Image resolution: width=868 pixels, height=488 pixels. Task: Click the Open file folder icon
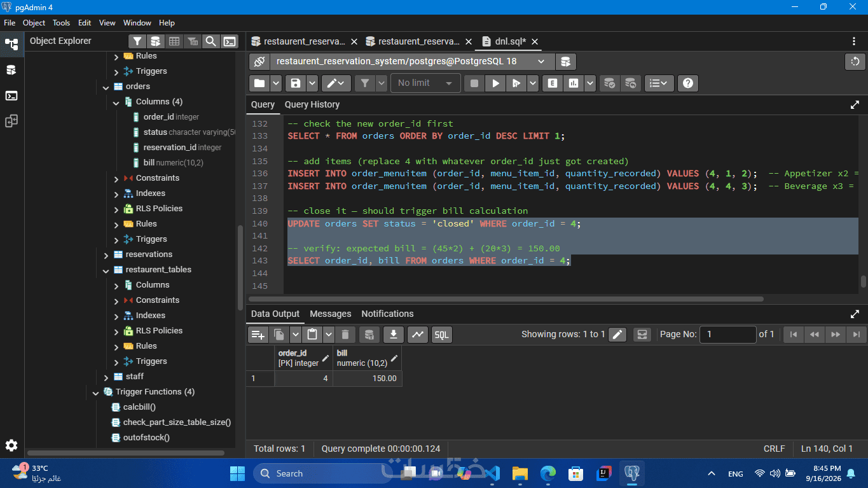(x=259, y=83)
